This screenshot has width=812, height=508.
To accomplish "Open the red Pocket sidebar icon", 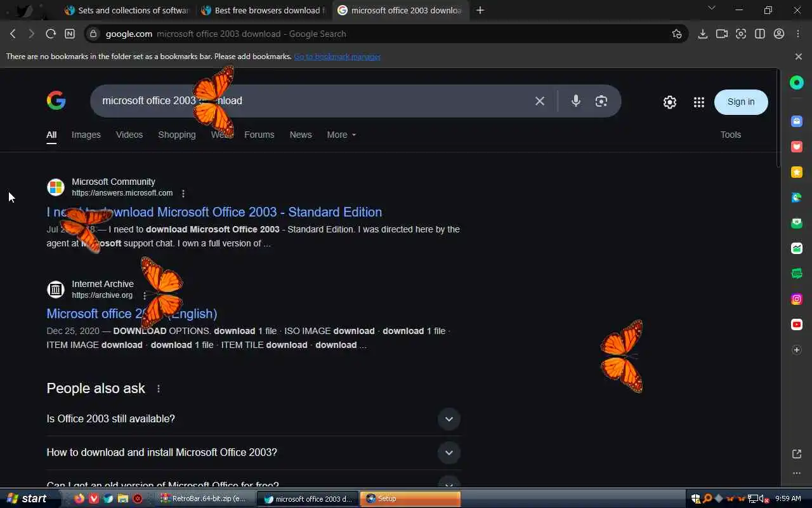I will [x=797, y=146].
